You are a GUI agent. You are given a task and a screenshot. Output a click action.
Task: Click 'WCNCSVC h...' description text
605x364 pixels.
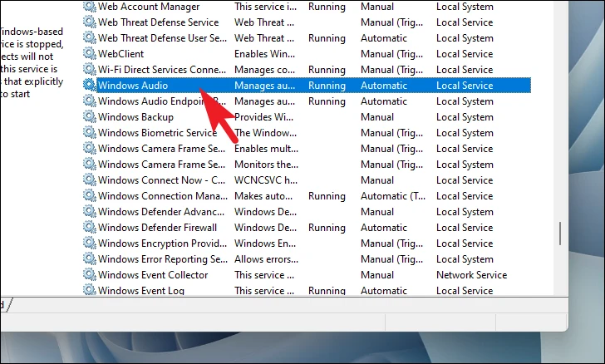(265, 180)
